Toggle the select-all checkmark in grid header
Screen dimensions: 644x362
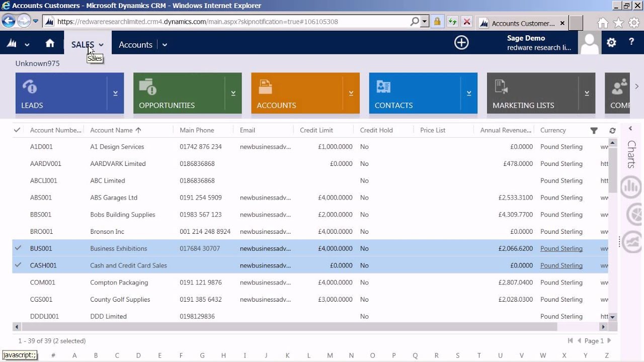(x=17, y=130)
